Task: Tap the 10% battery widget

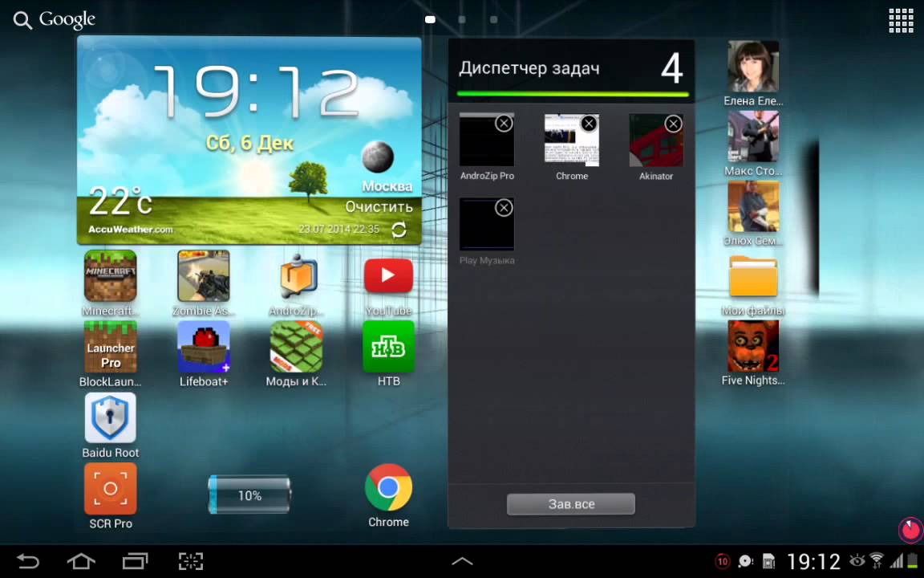Action: [x=249, y=495]
